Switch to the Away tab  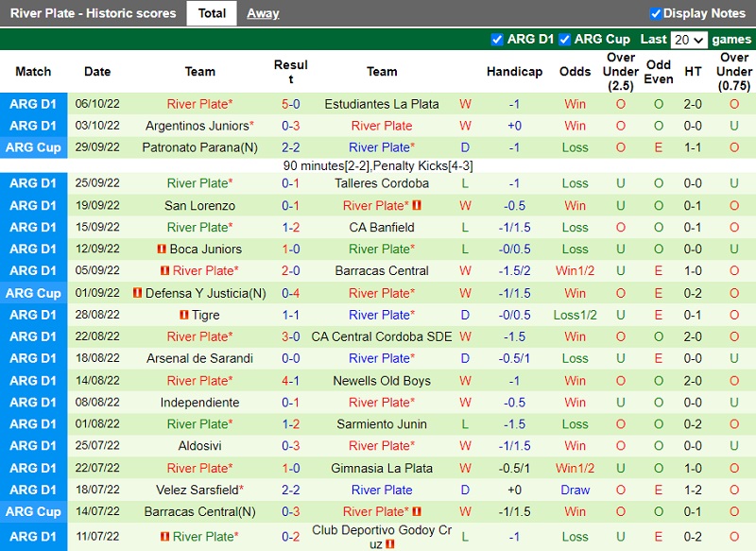(x=263, y=13)
